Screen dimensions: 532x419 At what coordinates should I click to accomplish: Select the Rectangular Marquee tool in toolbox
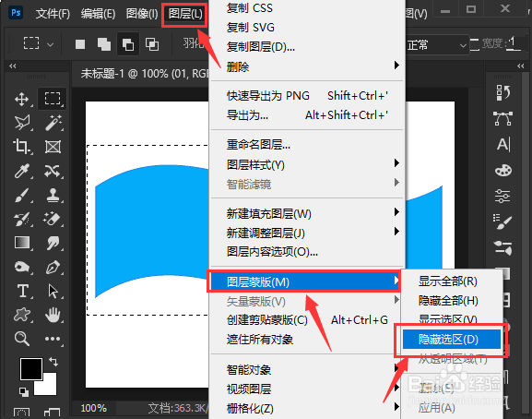coord(53,99)
